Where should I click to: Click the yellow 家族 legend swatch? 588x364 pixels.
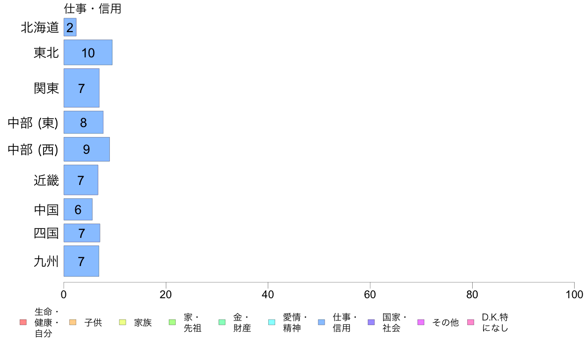coord(123,322)
